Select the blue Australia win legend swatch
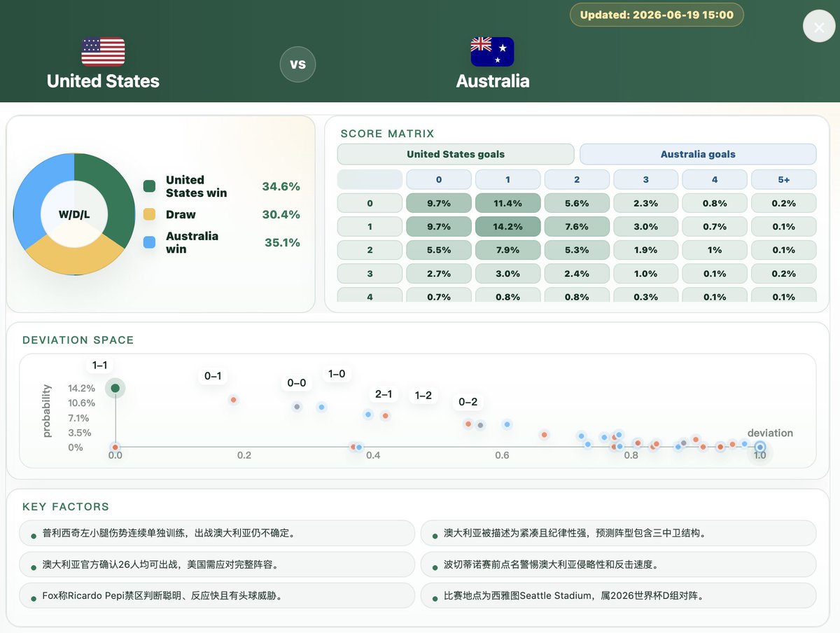Screen dimensions: 840x633 pos(149,242)
